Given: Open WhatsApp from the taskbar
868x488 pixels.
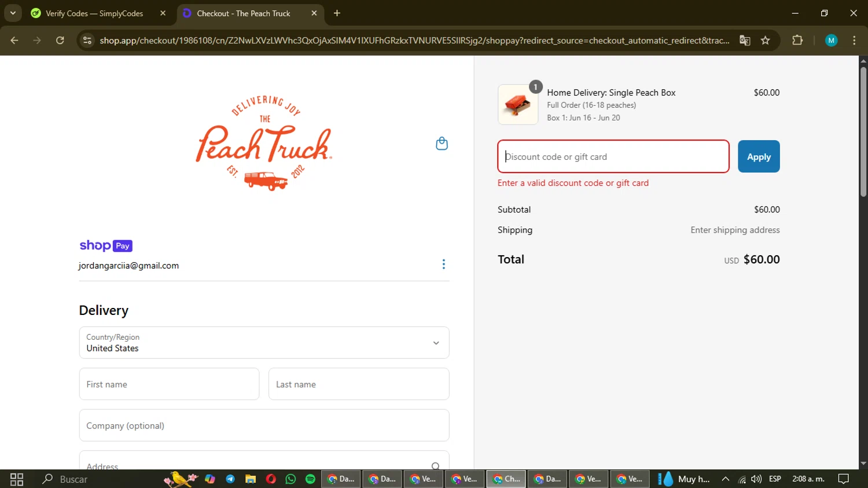Looking at the screenshot, I should 290,479.
